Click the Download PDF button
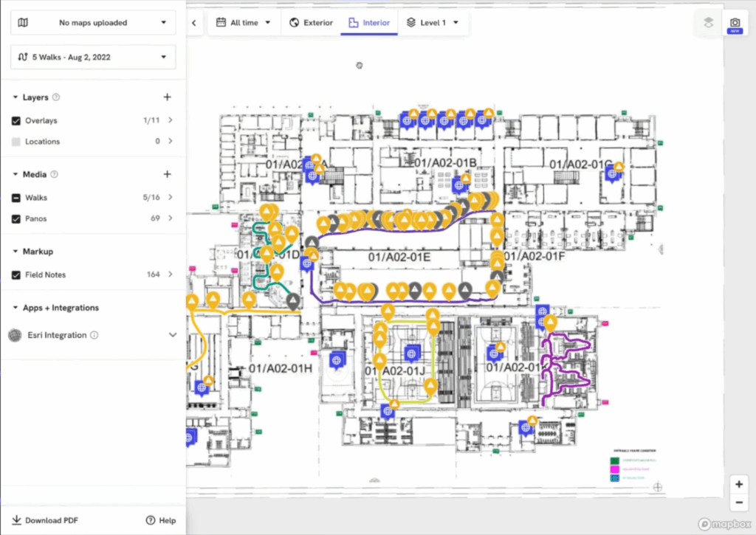756x535 pixels. click(45, 520)
